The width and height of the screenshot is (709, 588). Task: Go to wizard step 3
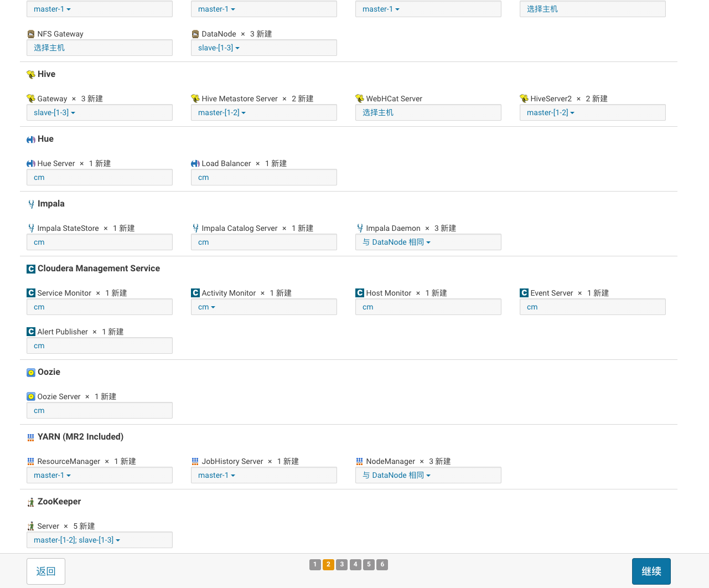click(x=342, y=565)
